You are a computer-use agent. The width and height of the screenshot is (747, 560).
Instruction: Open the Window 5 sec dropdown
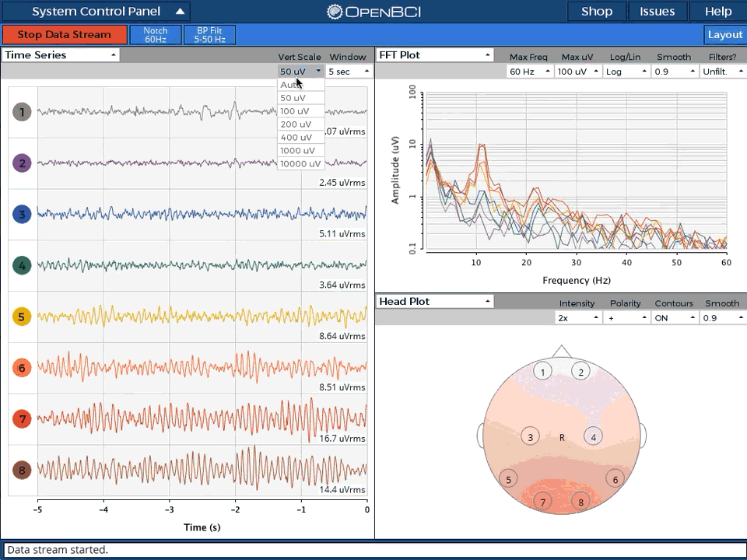click(349, 72)
